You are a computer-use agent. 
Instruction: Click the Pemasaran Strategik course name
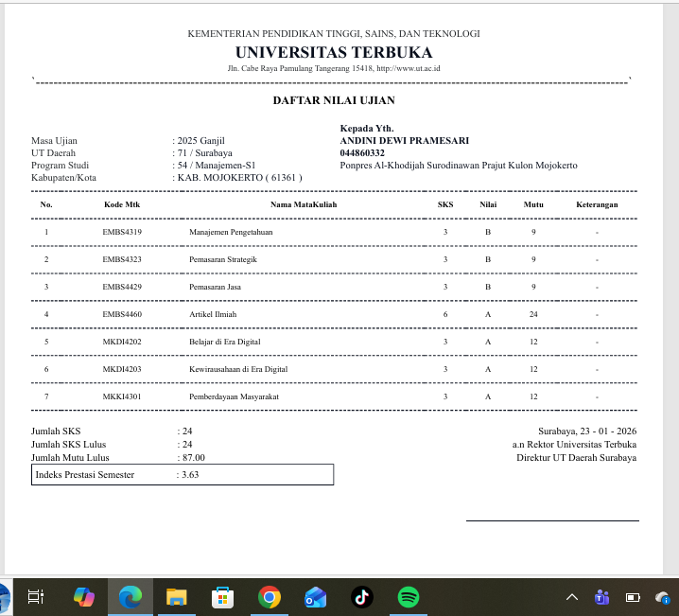point(223,259)
